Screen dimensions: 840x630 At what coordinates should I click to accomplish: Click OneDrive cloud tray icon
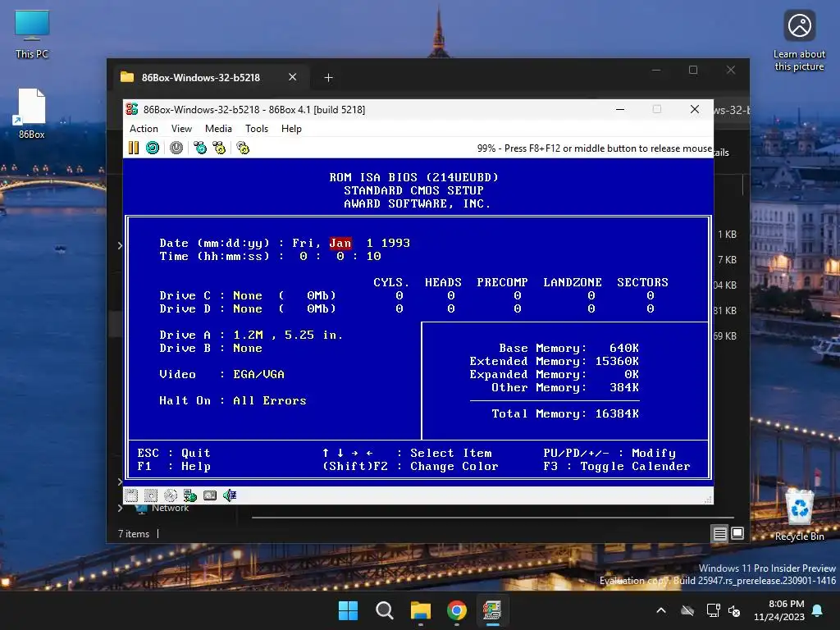point(687,610)
